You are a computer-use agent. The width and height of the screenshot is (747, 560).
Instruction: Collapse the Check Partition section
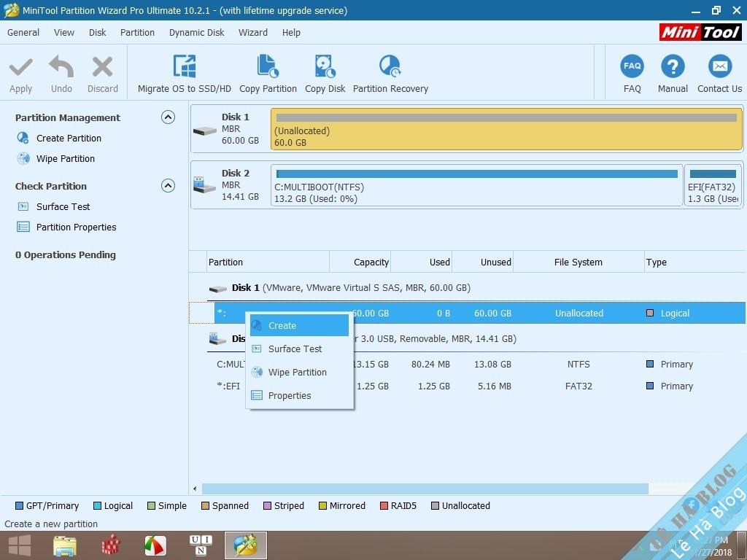coord(168,186)
